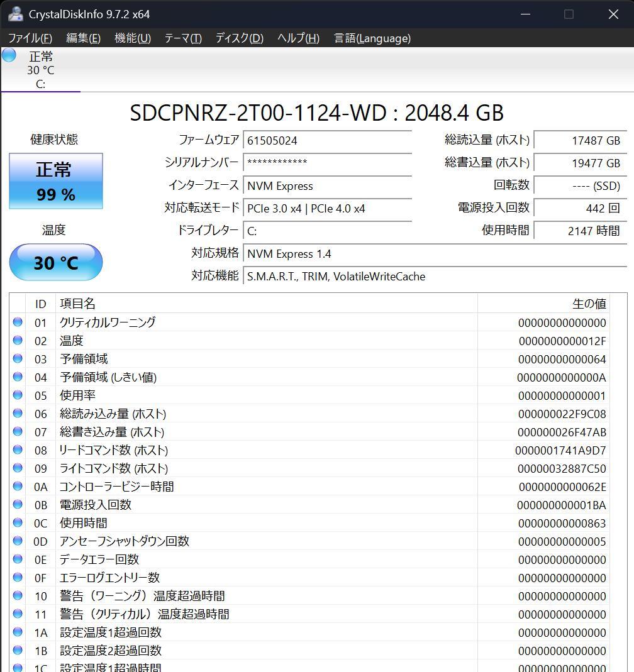
Task: Click the blue status dot beside クリティカルワーニング
Action: [18, 322]
